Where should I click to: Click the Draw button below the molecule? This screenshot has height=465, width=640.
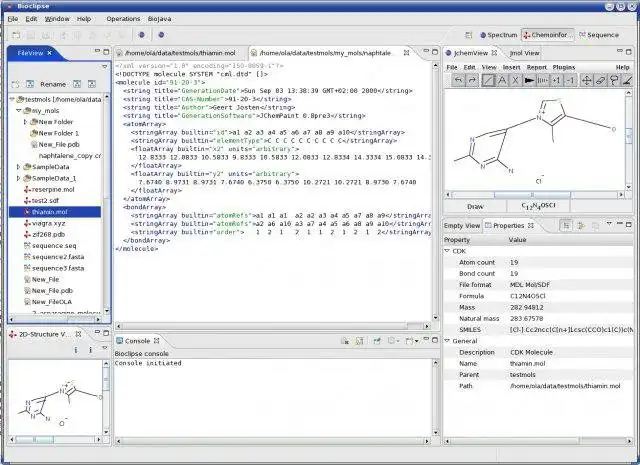point(475,207)
